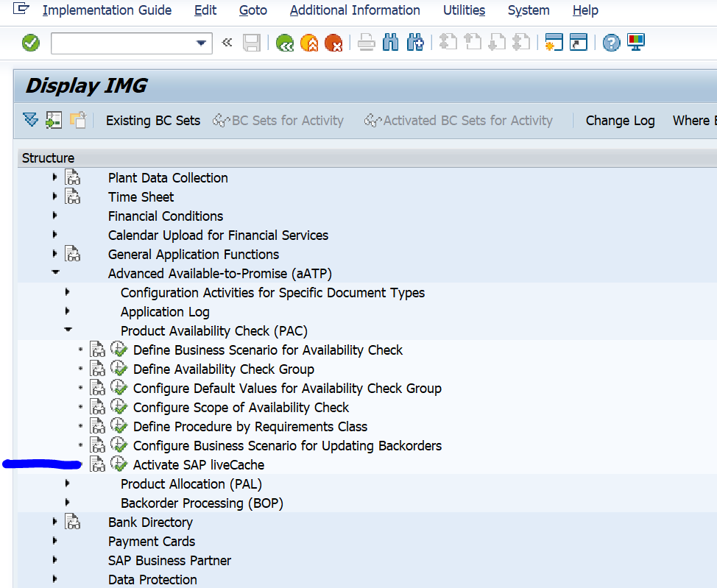Execute the Define Business Scenario for Availability Check activity icon
The height and width of the screenshot is (588, 717).
(119, 350)
